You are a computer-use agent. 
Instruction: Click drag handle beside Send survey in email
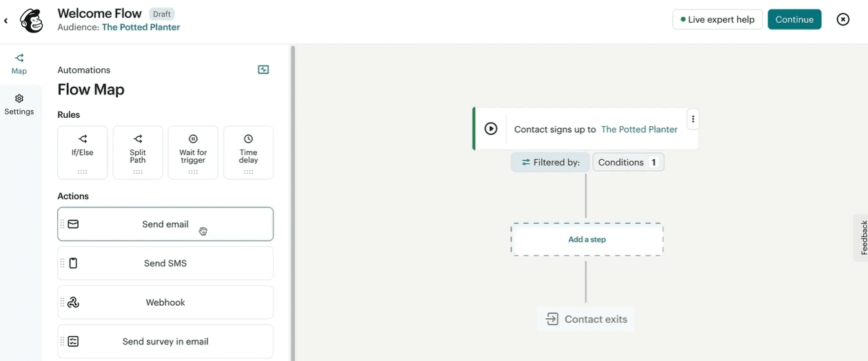coord(62,341)
